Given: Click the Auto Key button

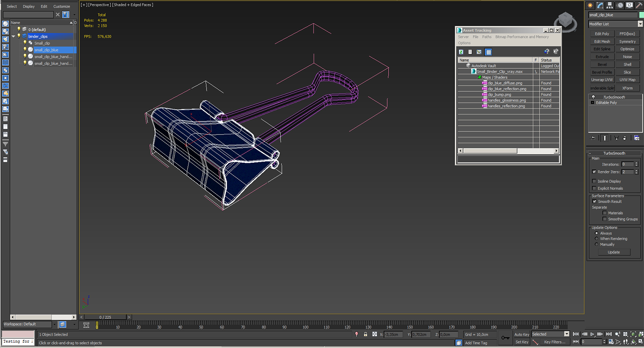Looking at the screenshot, I should [x=522, y=334].
